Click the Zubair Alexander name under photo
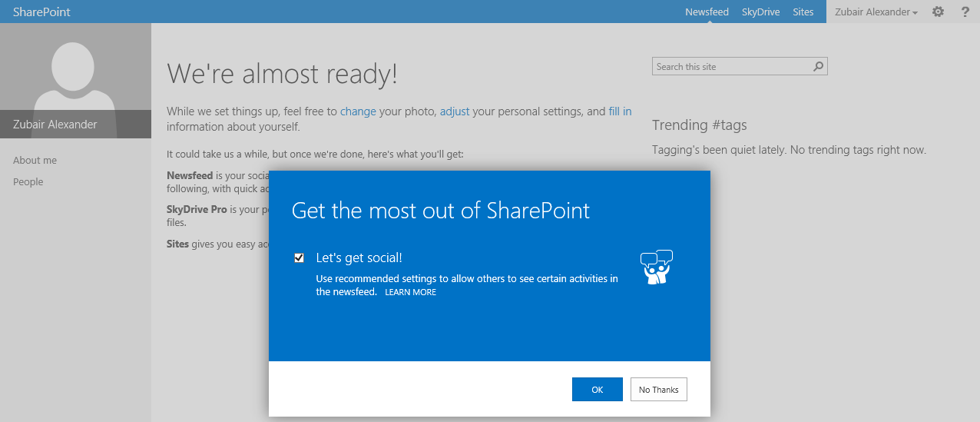The width and height of the screenshot is (980, 422). tap(55, 124)
